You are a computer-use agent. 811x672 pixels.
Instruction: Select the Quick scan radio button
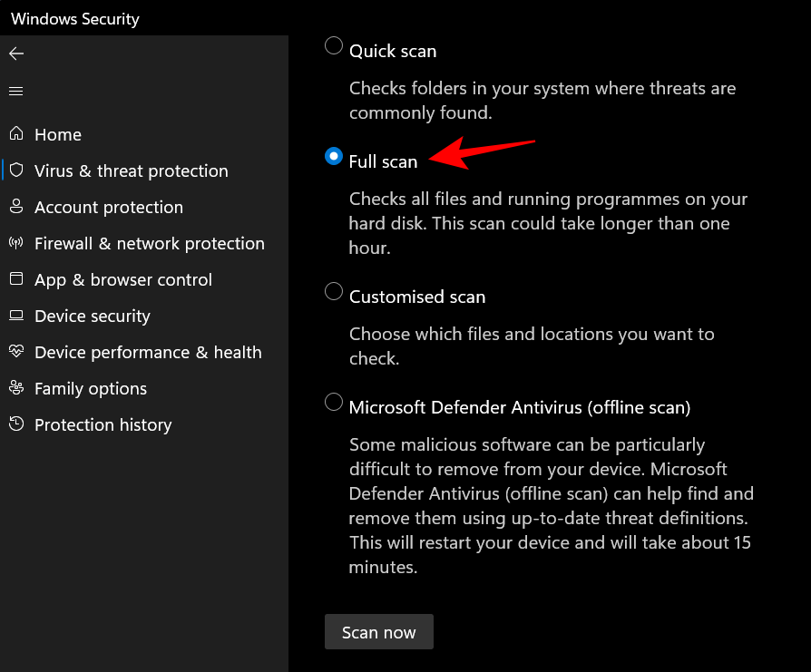point(333,44)
